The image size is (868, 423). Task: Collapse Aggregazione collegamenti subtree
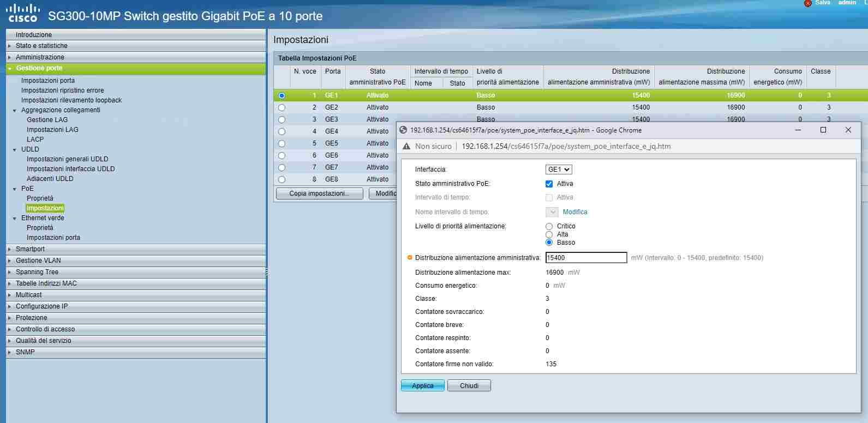pyautogui.click(x=15, y=110)
